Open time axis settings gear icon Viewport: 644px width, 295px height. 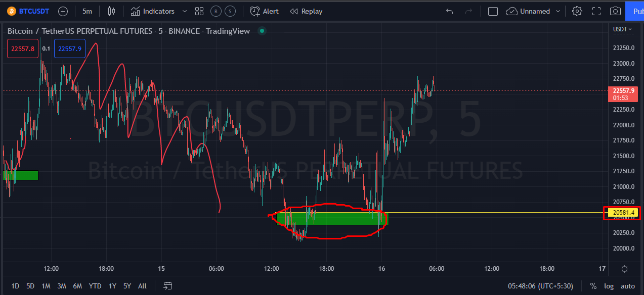[625, 269]
